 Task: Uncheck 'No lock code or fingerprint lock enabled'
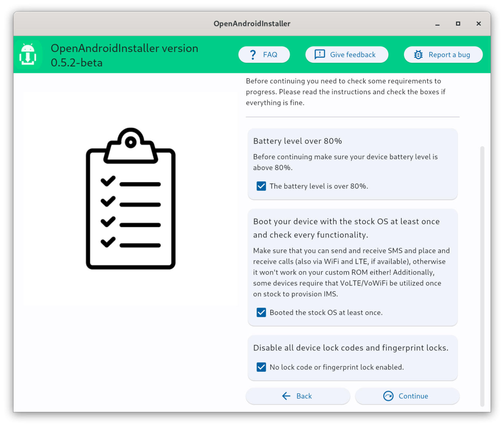[x=261, y=367]
